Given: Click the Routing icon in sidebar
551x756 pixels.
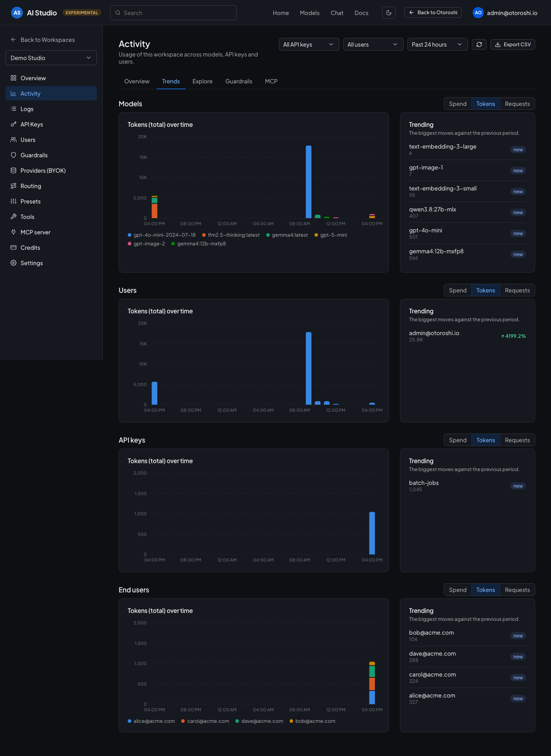Looking at the screenshot, I should coord(13,186).
